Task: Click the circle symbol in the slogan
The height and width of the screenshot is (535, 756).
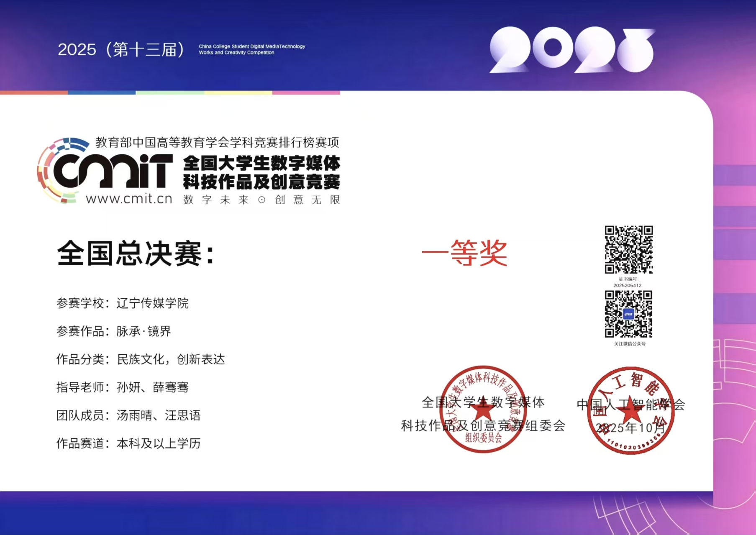Action: click(261, 200)
